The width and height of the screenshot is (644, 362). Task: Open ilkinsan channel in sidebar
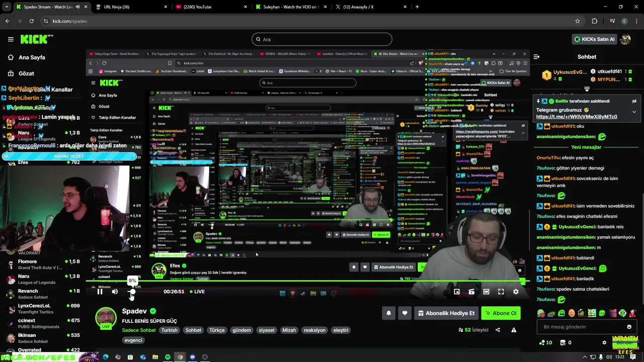[x=43, y=338]
